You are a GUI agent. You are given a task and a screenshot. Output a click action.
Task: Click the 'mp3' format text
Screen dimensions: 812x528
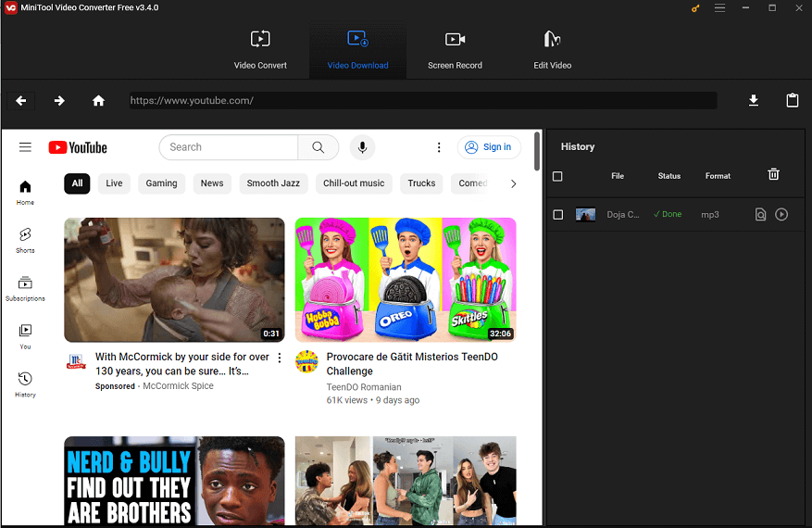710,215
